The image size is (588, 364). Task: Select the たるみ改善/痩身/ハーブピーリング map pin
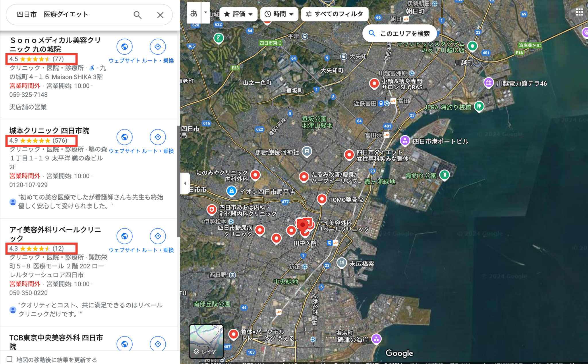tap(304, 177)
